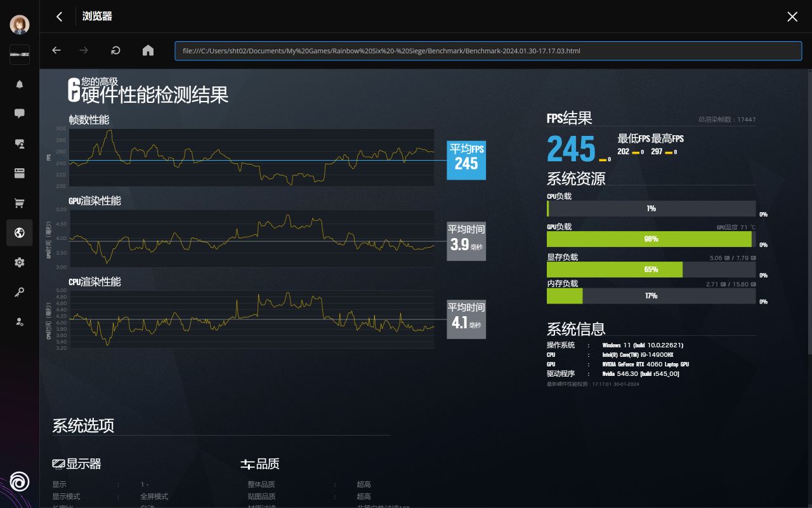Click the 超高 value for 整体品质
812x508 pixels.
[x=363, y=485]
